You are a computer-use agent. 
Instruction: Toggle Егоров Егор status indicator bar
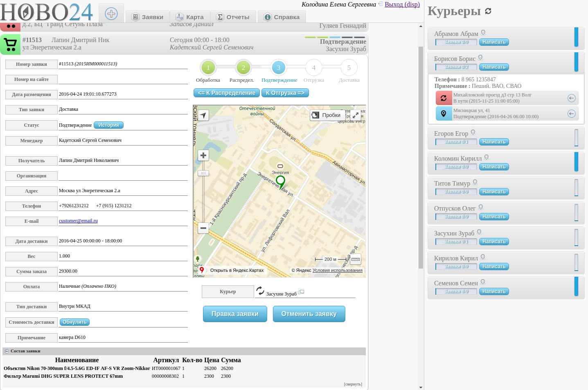576,138
